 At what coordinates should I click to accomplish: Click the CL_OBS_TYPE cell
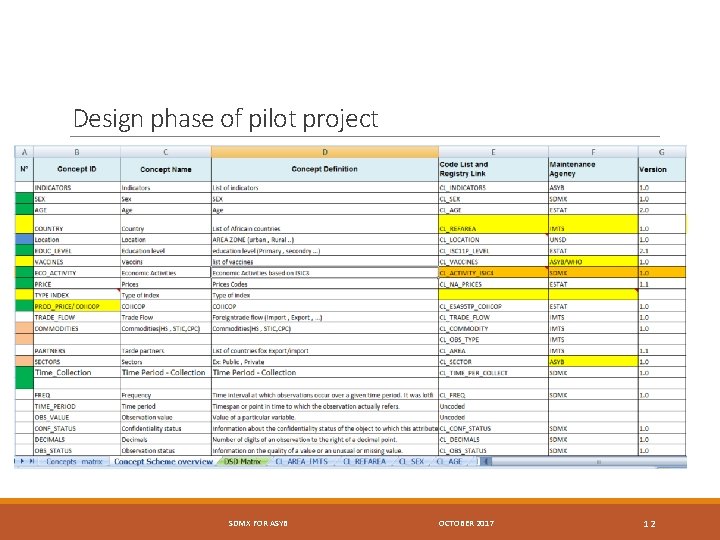(493, 339)
